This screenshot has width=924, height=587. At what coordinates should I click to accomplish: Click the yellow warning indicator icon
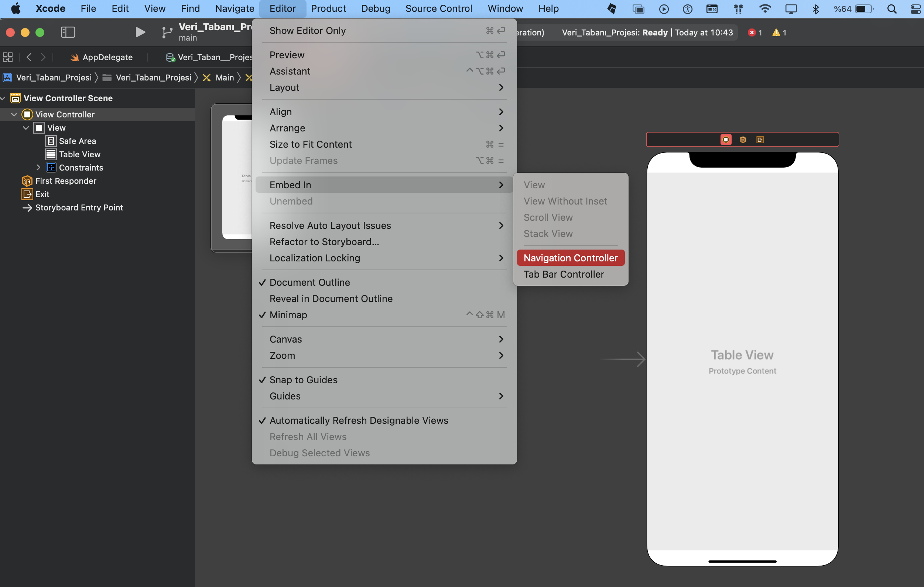(x=776, y=32)
